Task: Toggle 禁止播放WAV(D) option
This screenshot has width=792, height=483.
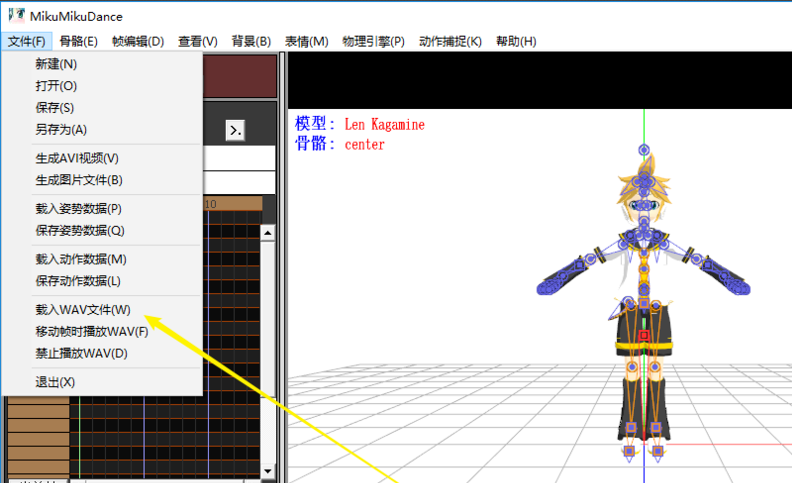Action: pos(82,353)
